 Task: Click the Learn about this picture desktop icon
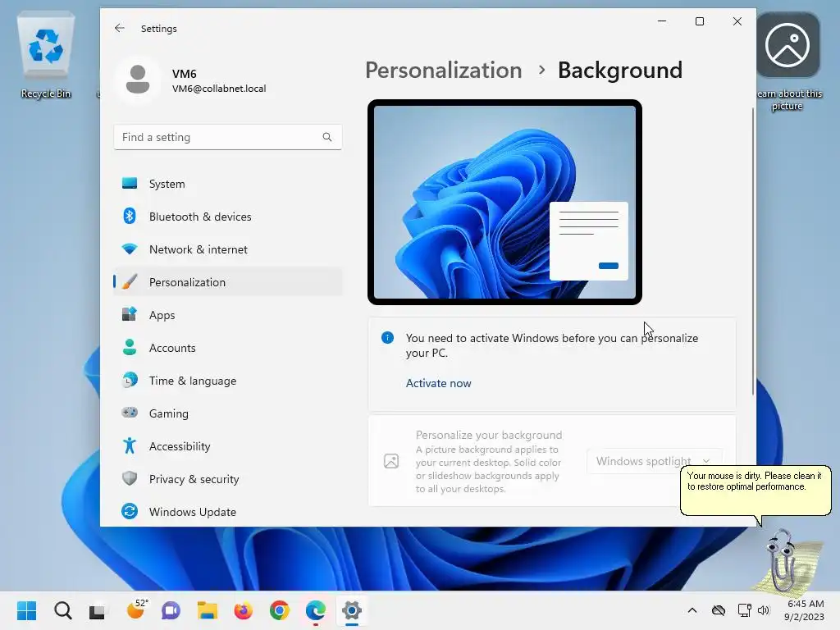tap(787, 61)
